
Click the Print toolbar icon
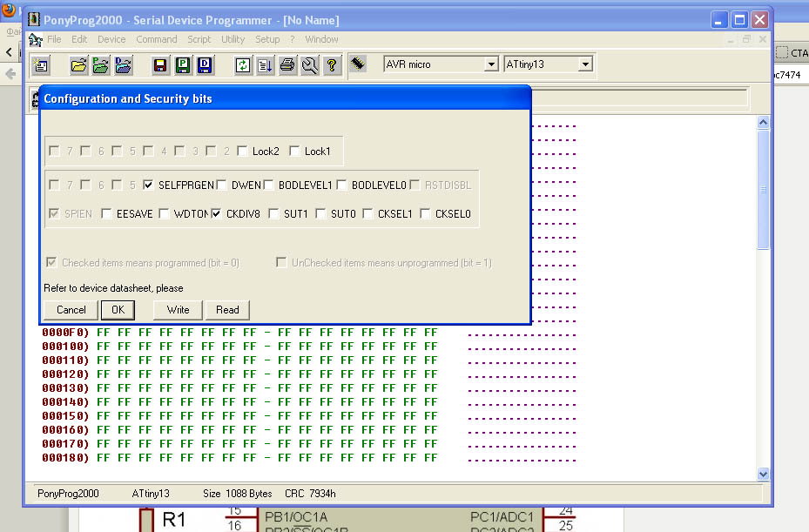[287, 65]
